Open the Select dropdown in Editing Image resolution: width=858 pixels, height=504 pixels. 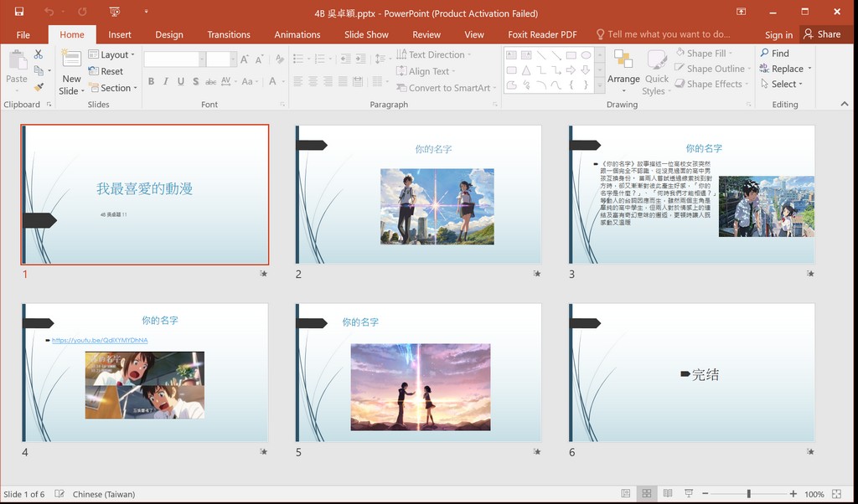coord(782,84)
